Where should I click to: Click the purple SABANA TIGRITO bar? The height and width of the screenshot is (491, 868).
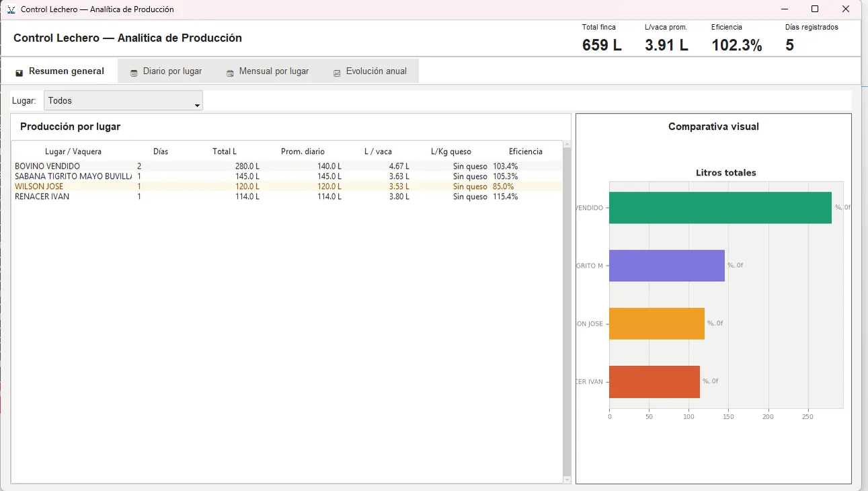667,266
